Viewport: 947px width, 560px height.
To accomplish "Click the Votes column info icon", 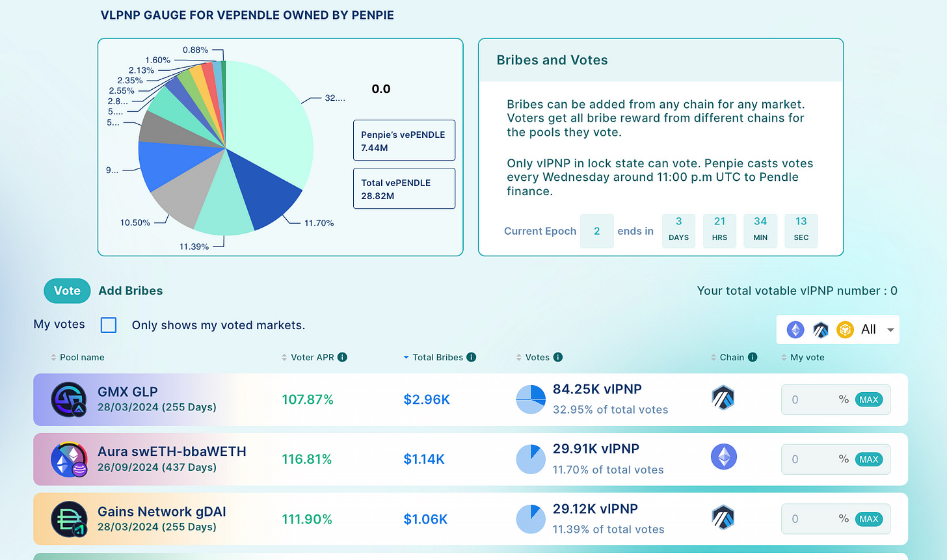I will (558, 357).
